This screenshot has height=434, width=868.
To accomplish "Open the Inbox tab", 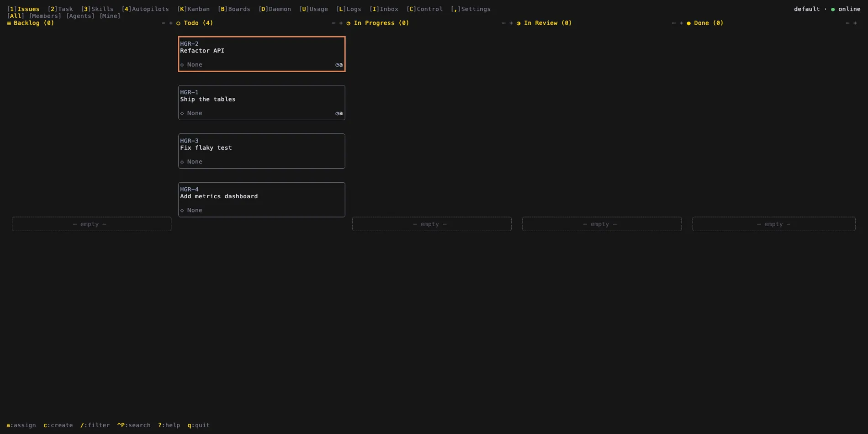I will [x=384, y=9].
